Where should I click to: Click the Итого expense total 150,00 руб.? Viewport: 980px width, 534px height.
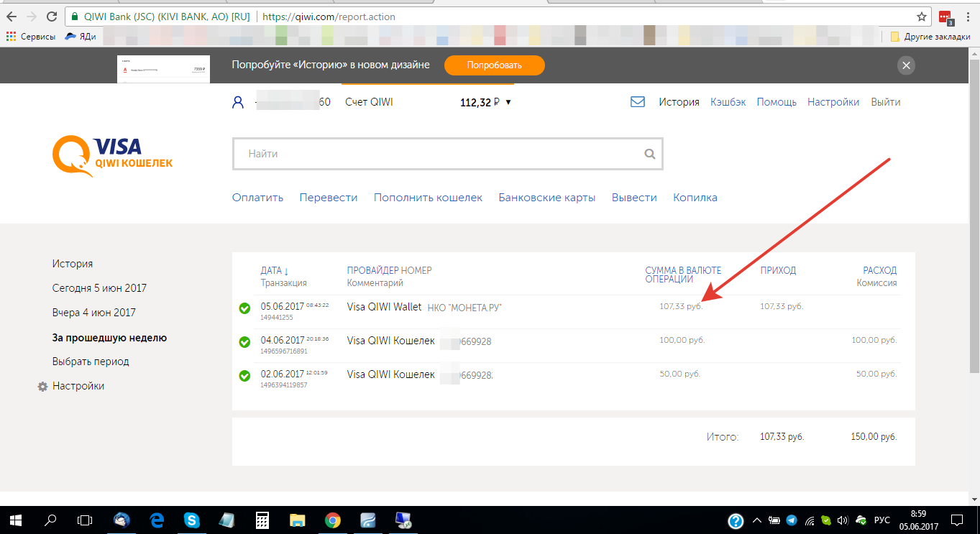click(874, 437)
